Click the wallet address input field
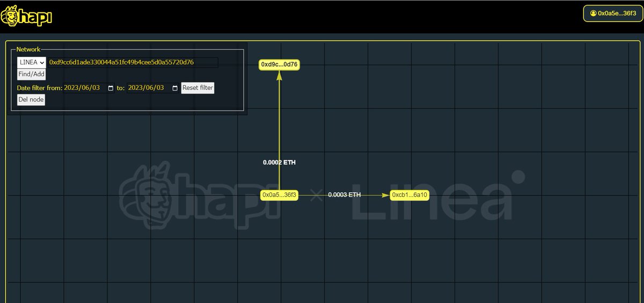Image resolution: width=644 pixels, height=303 pixels. [133, 62]
